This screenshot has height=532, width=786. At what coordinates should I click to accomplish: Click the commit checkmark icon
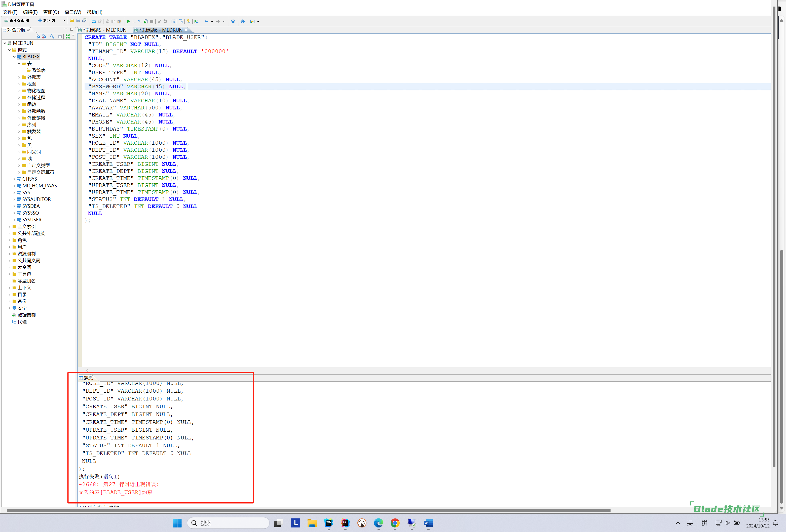click(159, 21)
